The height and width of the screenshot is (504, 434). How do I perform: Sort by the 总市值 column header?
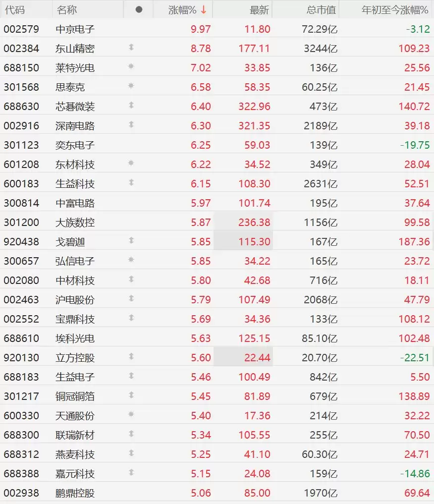[321, 10]
